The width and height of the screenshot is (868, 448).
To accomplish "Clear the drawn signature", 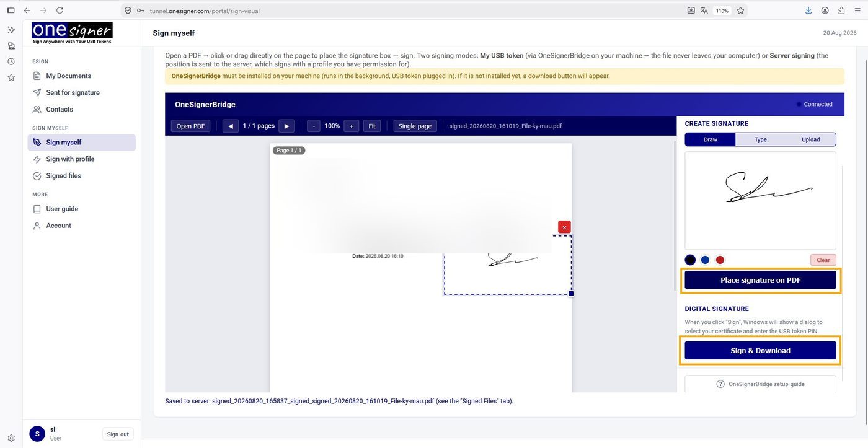I will tap(823, 260).
